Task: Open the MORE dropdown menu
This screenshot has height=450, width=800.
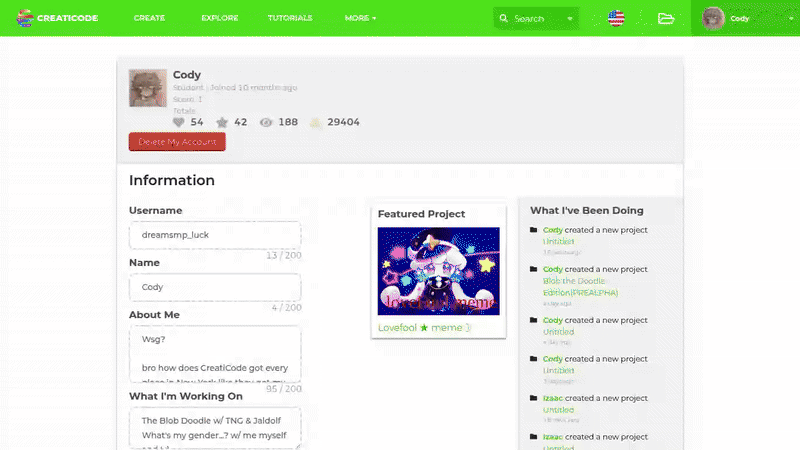Action: click(360, 18)
